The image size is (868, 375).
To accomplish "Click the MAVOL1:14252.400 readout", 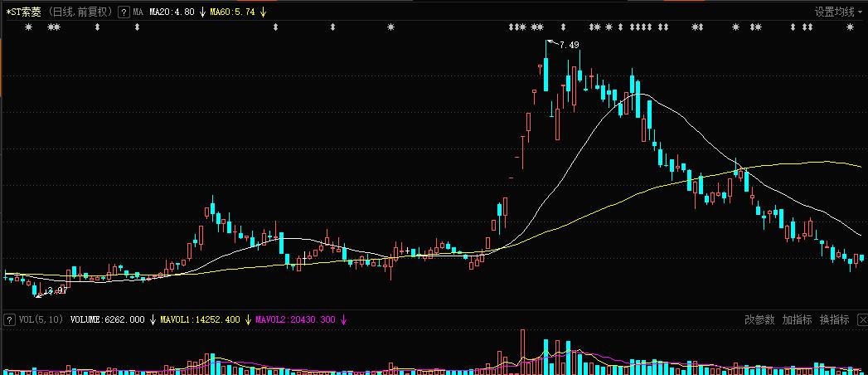I will pos(200,319).
